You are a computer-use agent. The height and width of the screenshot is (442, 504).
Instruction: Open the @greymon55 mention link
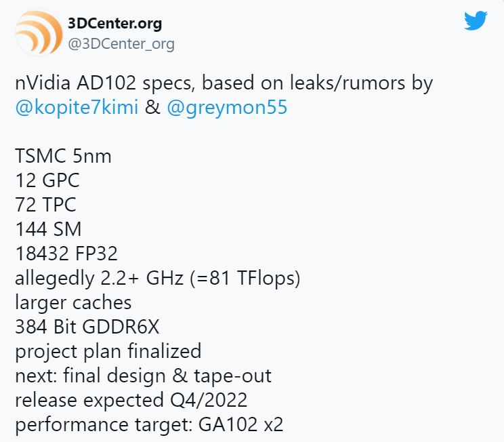[227, 108]
